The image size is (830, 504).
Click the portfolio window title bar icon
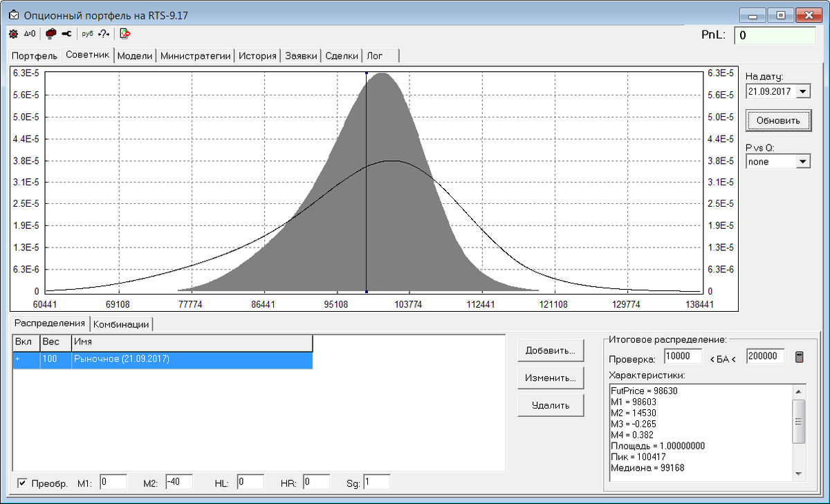(x=13, y=15)
